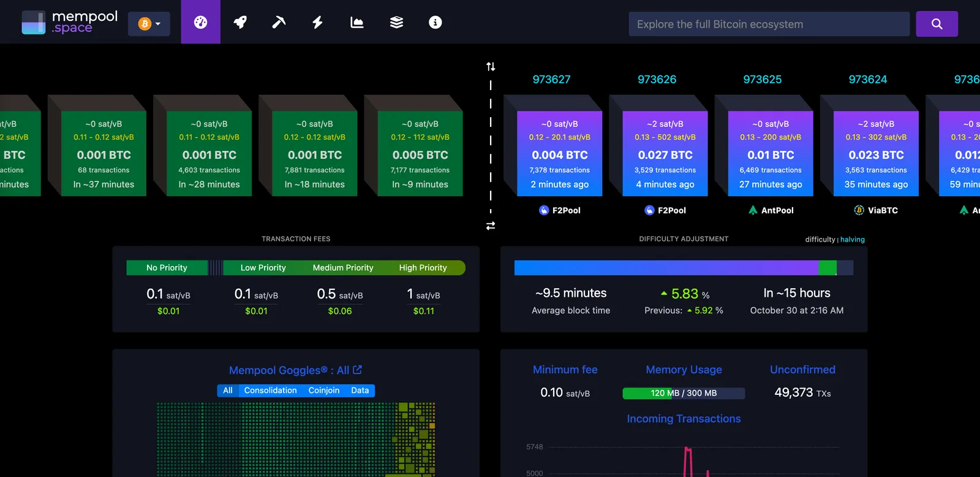Click the $0.11 high priority fee value
Viewport: 980px width, 477px height.
pos(423,311)
